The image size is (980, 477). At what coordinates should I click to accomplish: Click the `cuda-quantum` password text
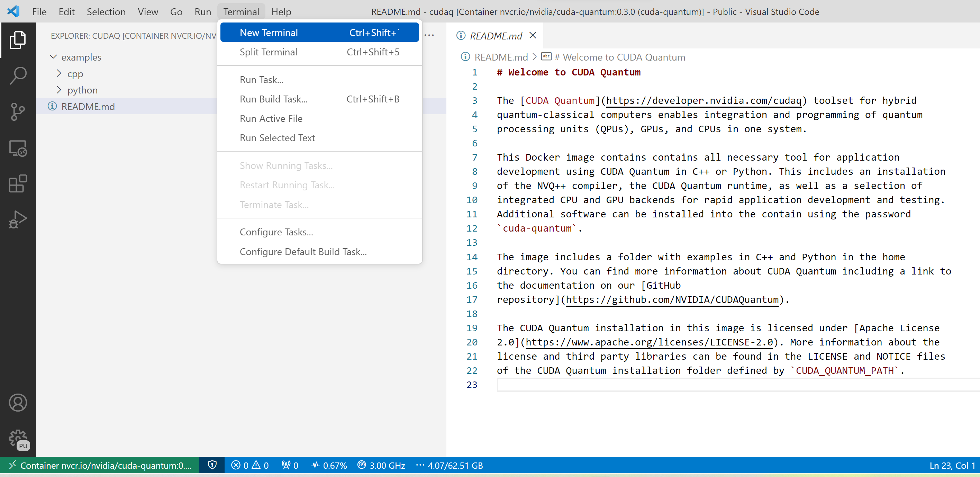point(537,228)
